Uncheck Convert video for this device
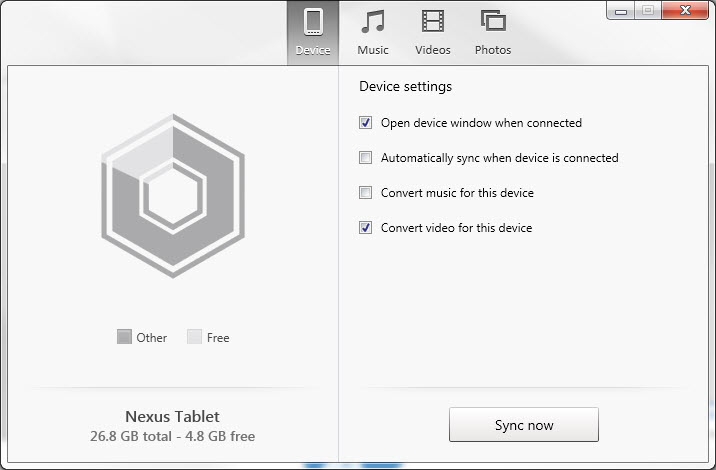 366,228
